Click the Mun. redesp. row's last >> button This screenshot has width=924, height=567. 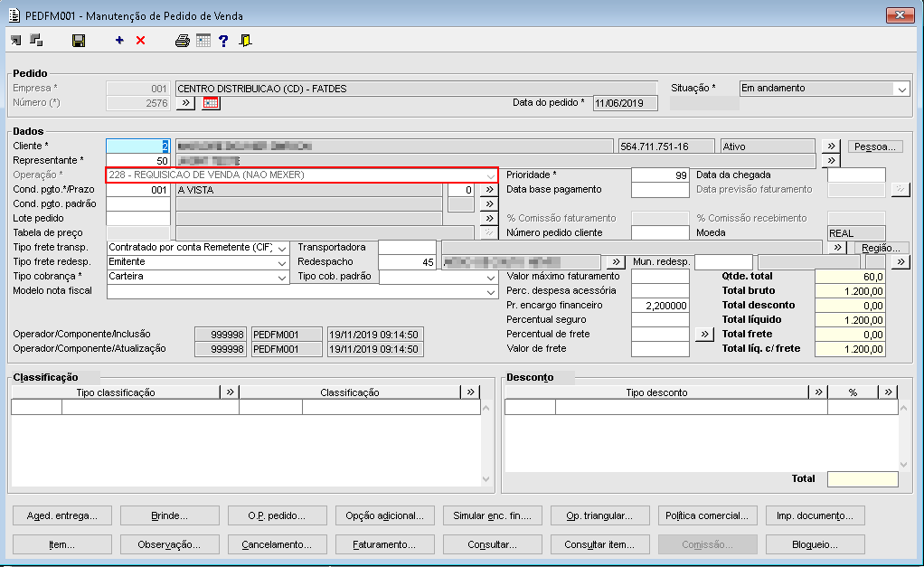(901, 261)
